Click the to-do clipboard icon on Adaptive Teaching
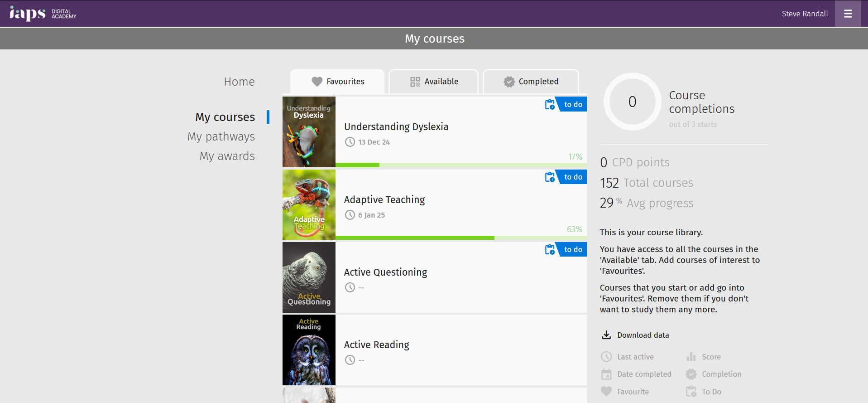 pos(550,177)
